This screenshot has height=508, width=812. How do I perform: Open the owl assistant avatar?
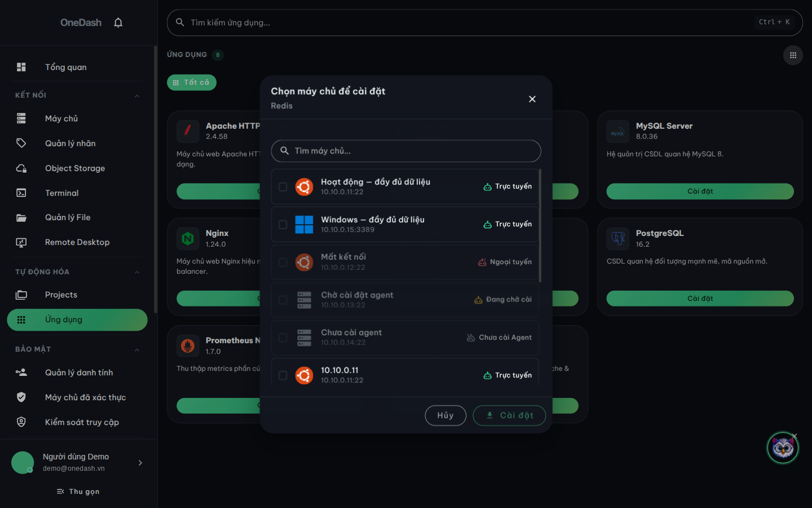[x=783, y=448]
